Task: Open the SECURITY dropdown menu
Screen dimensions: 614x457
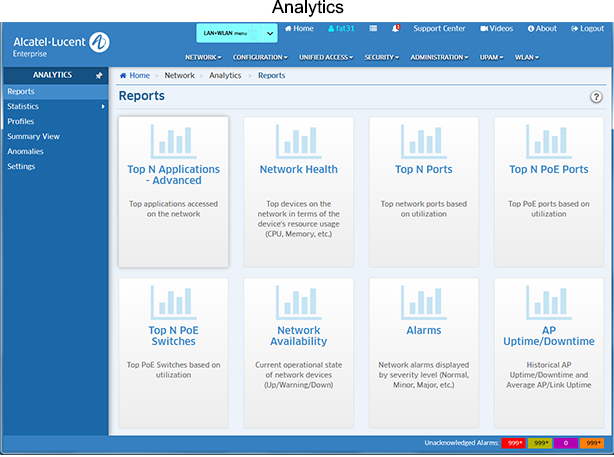Action: pyautogui.click(x=381, y=57)
